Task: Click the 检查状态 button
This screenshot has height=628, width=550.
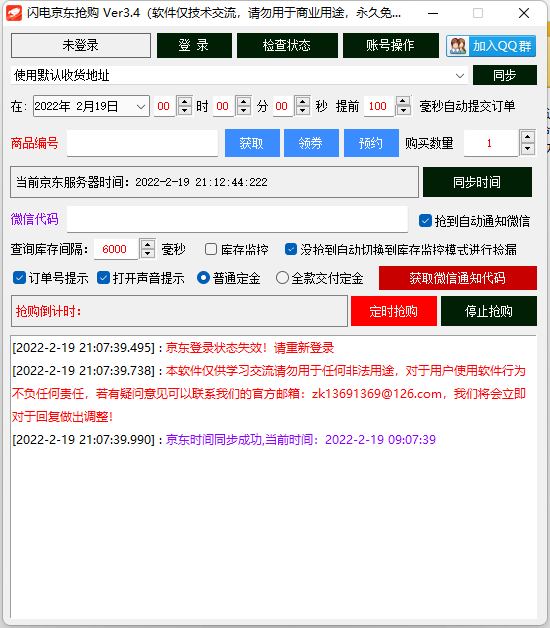Action: [287, 45]
